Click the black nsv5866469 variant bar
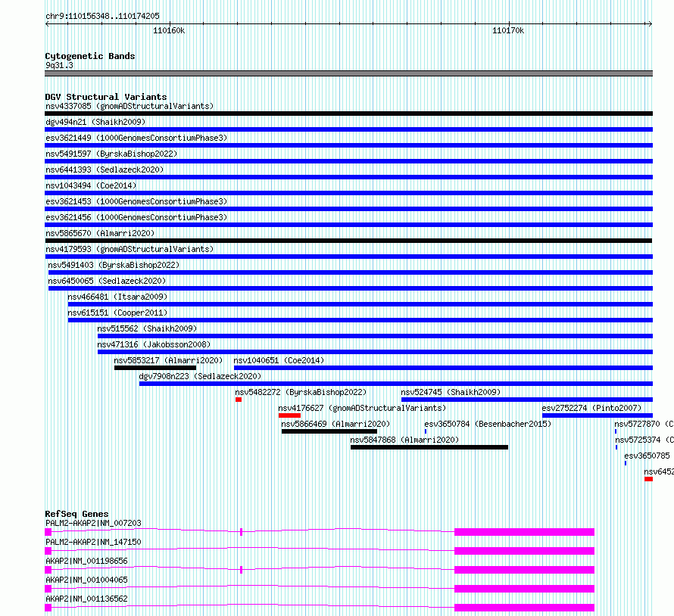 pos(329,431)
